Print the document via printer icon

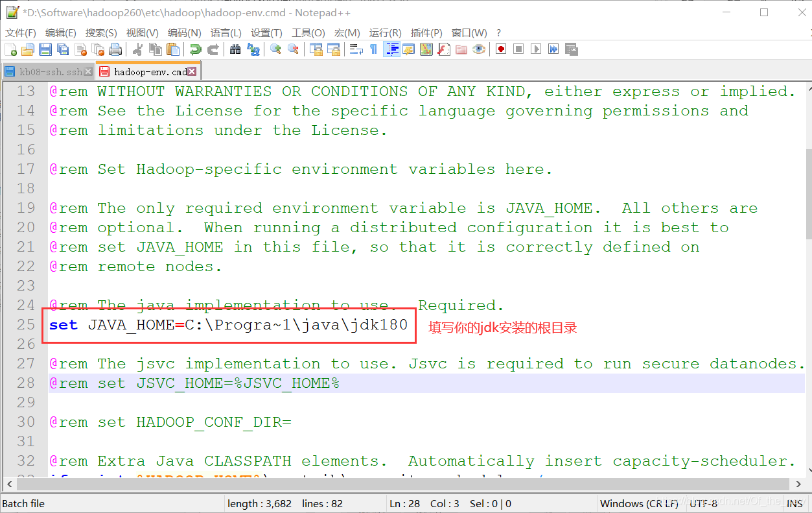[115, 49]
